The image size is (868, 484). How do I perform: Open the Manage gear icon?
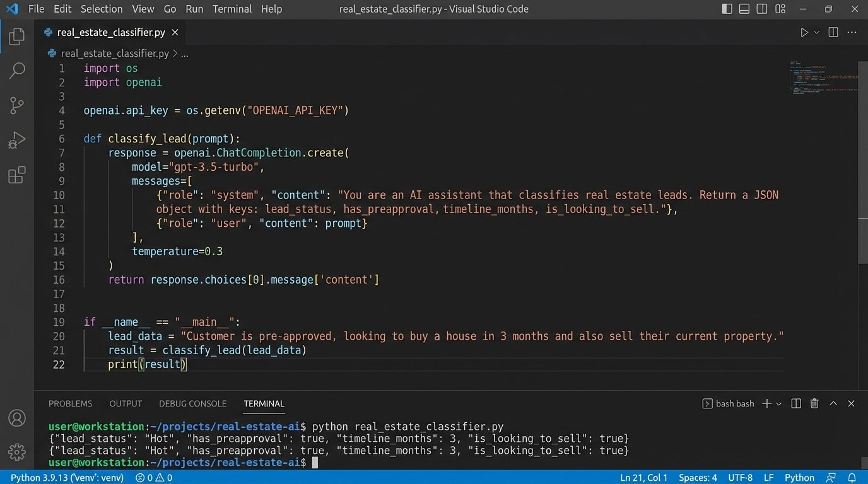coord(17,451)
